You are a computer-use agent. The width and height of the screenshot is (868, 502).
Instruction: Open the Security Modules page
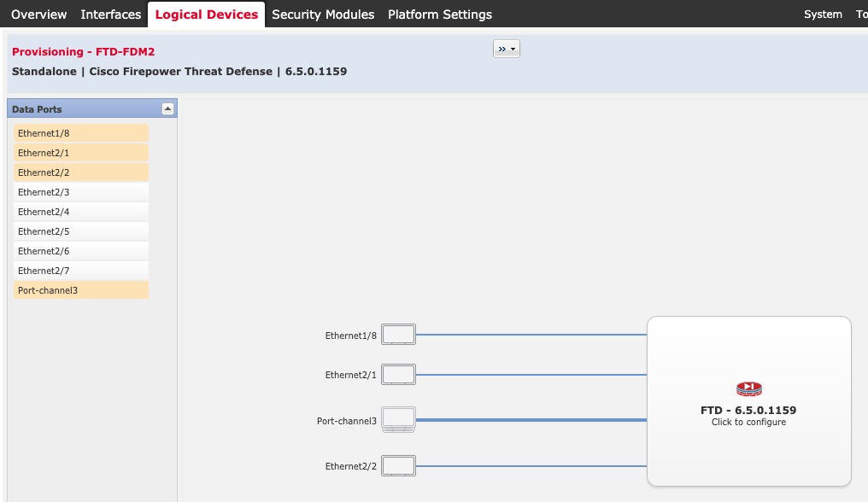coord(323,14)
